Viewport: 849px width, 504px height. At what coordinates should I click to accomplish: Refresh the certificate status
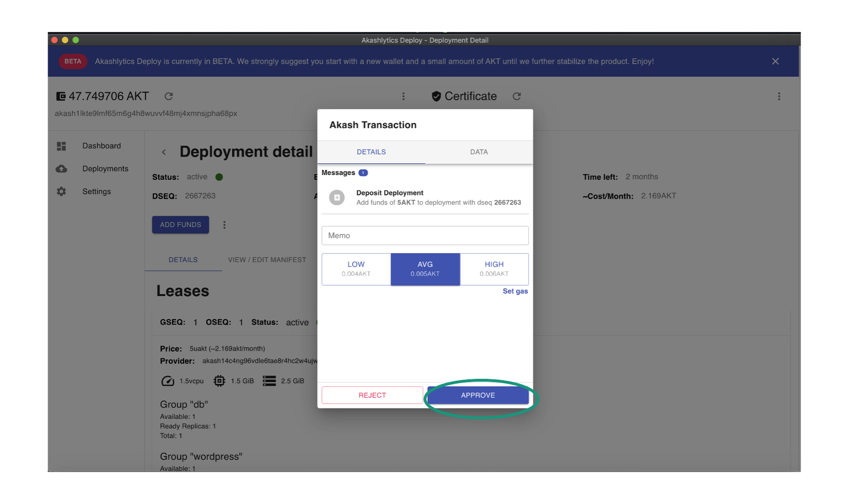[517, 96]
